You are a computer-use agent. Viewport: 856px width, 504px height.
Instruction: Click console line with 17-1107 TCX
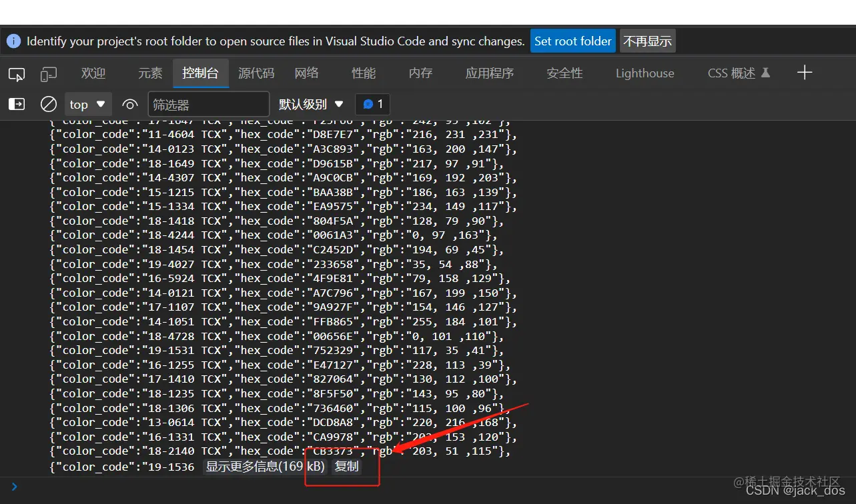click(x=284, y=307)
